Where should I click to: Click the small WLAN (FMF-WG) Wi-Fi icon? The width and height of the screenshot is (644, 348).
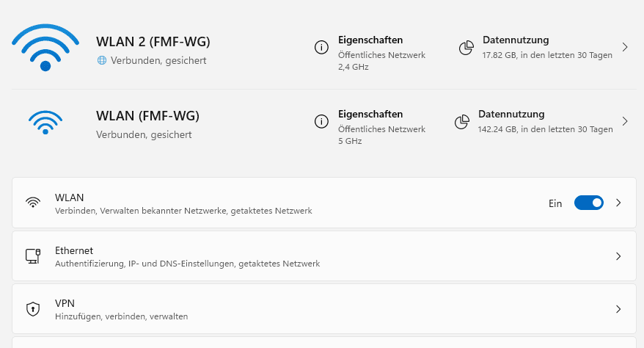coord(45,122)
